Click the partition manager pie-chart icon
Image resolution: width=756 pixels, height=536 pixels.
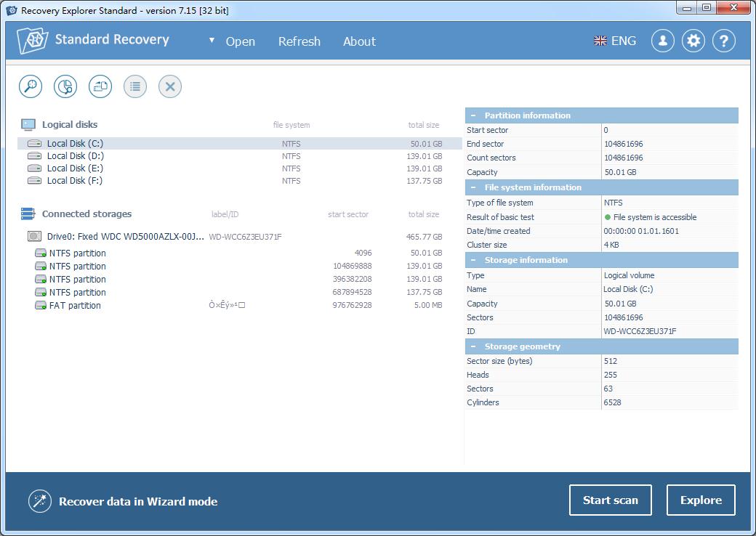[65, 86]
